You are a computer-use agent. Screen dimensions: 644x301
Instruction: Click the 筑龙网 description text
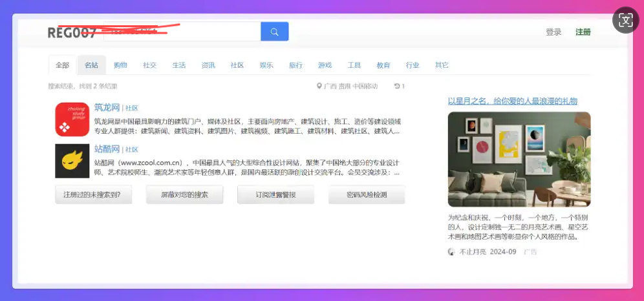[x=248, y=127]
